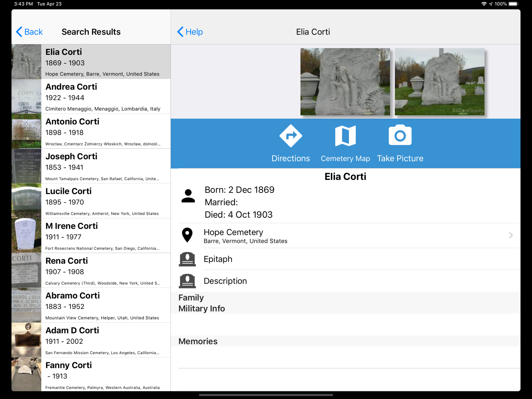This screenshot has height=399, width=532.
Task: Open the wide cemetery view photo
Action: pos(439,82)
